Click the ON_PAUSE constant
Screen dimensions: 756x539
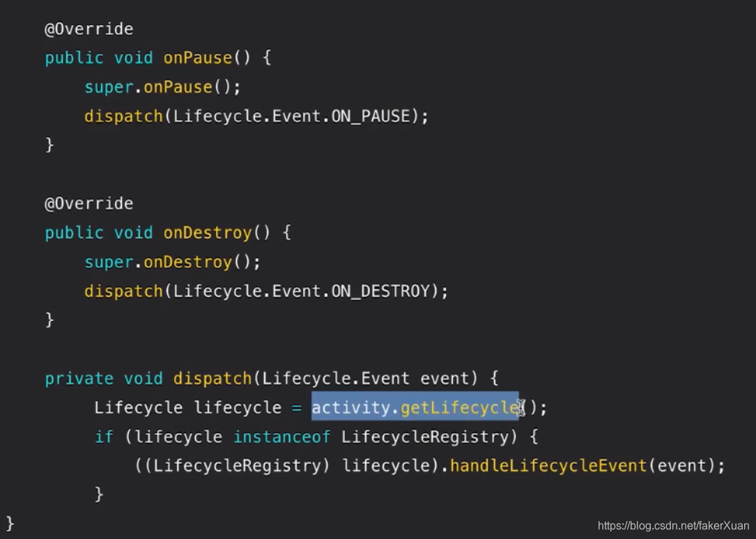pos(371,116)
